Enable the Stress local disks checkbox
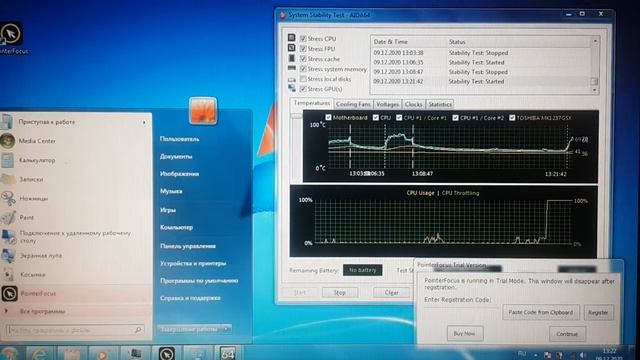The image size is (640, 360). [303, 79]
